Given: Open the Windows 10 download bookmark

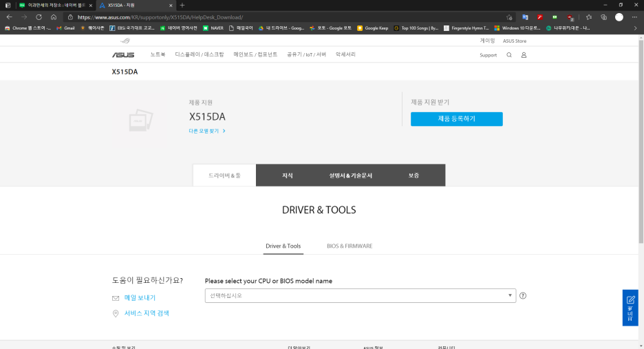Looking at the screenshot, I should point(517,28).
